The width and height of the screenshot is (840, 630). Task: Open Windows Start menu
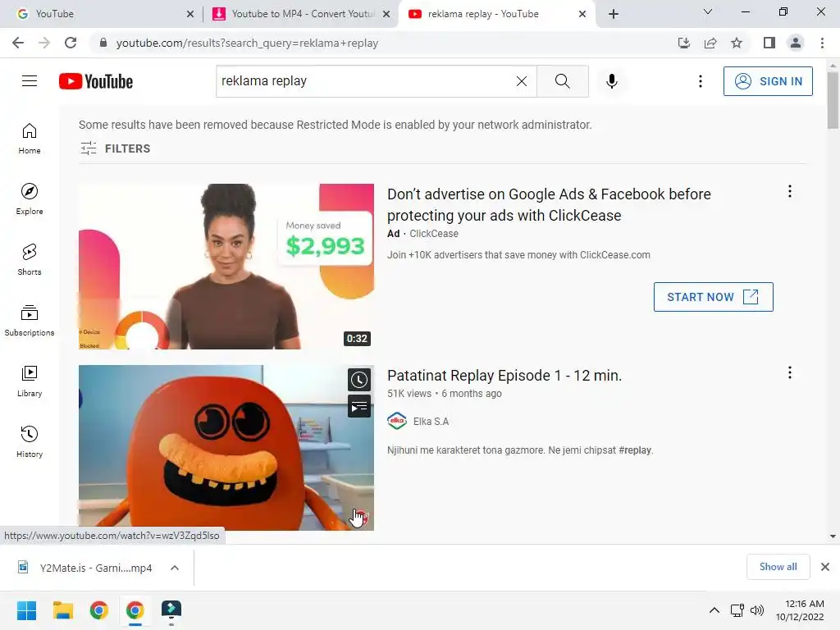click(26, 610)
